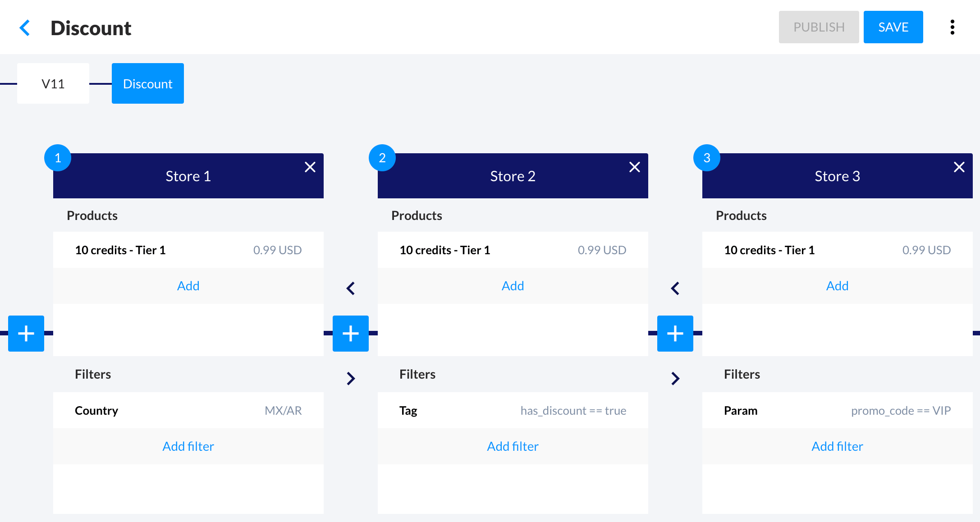Open Store 3's 10 credits Tier 1 product
This screenshot has height=522, width=980.
click(x=837, y=250)
